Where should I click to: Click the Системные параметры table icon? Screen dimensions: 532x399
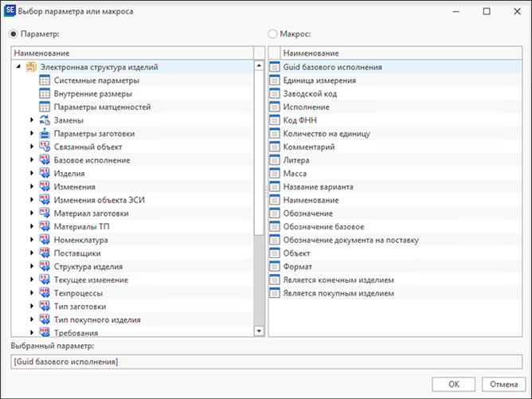coord(45,80)
